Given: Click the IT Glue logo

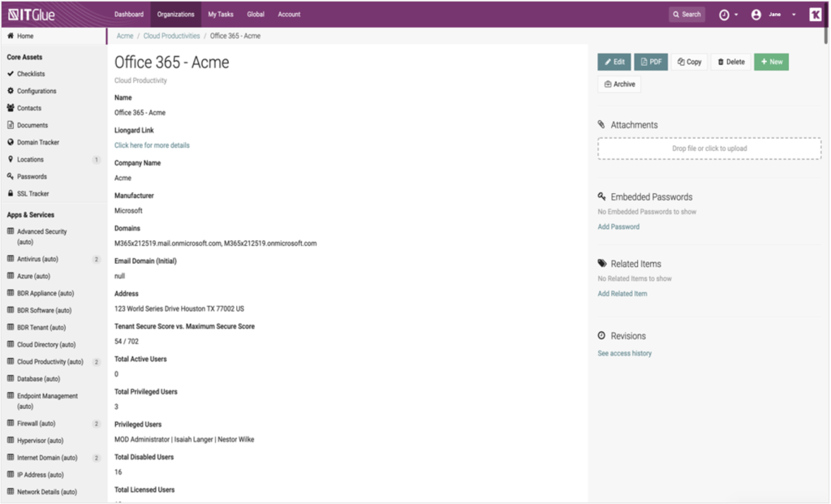Looking at the screenshot, I should 32,15.
